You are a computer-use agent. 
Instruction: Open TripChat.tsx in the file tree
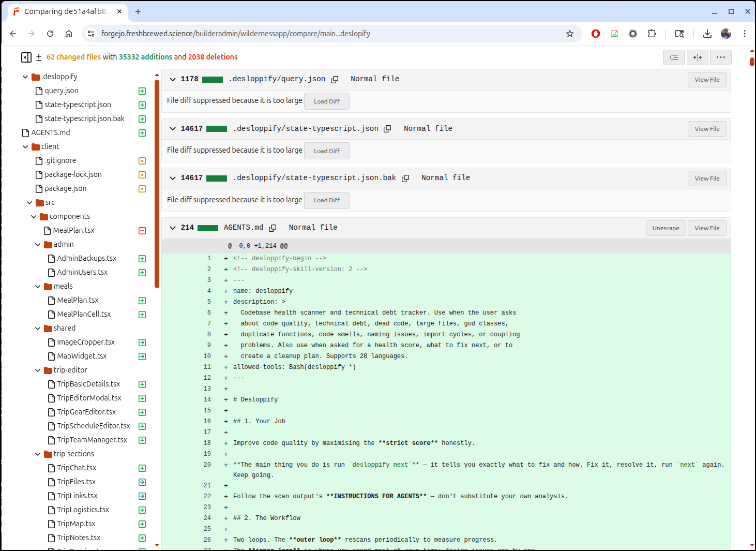pyautogui.click(x=77, y=468)
